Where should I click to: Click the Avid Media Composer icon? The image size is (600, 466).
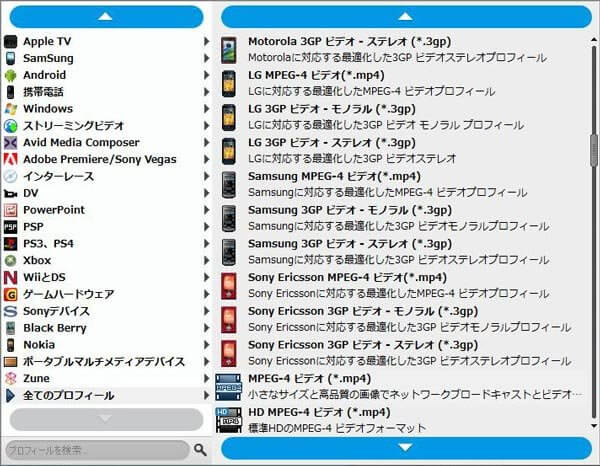point(11,142)
